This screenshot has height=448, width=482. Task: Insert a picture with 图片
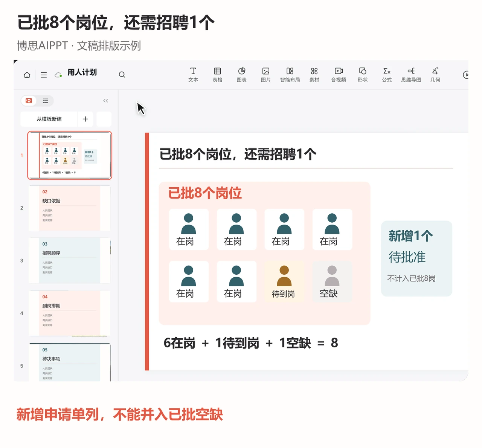pos(266,75)
